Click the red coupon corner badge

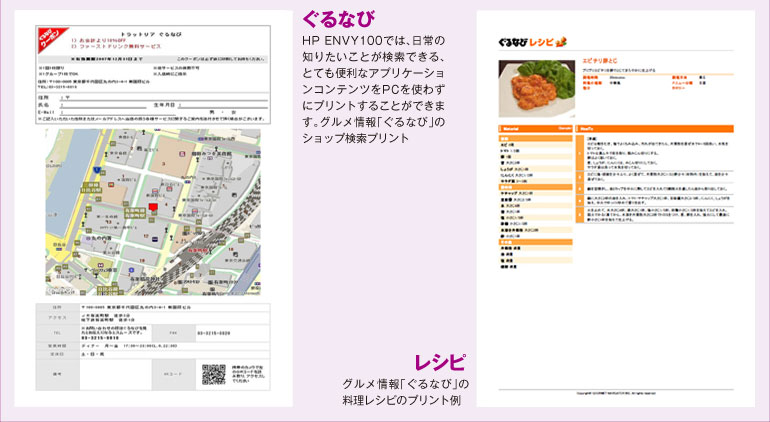tap(51, 38)
